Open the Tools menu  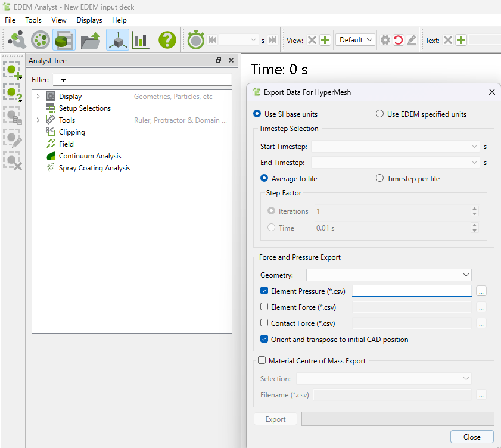coord(33,20)
